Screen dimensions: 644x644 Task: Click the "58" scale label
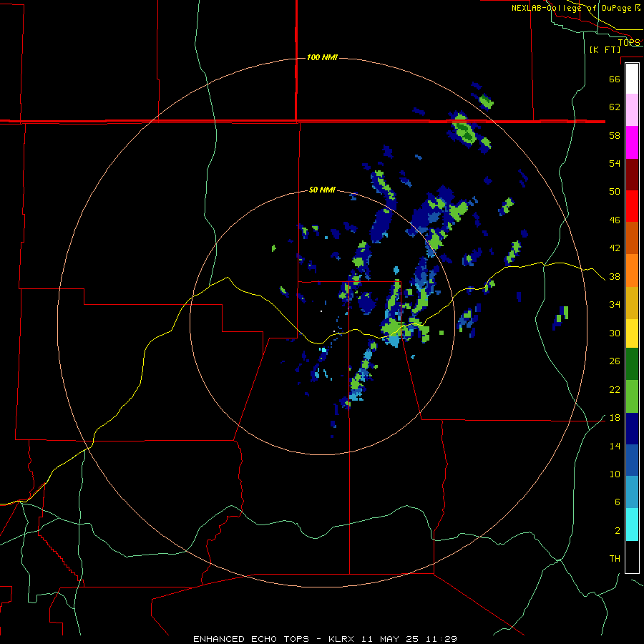(615, 135)
